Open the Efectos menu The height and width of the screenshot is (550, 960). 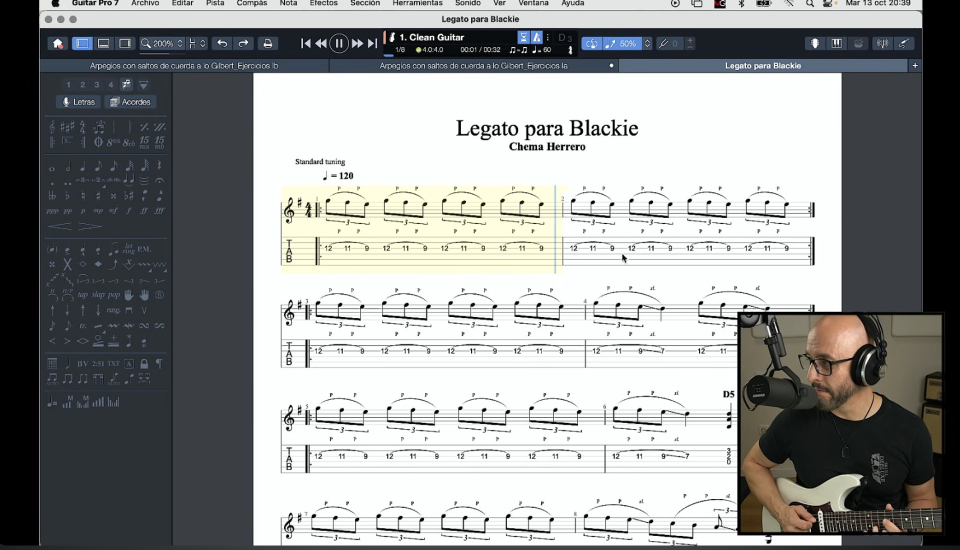pos(323,3)
